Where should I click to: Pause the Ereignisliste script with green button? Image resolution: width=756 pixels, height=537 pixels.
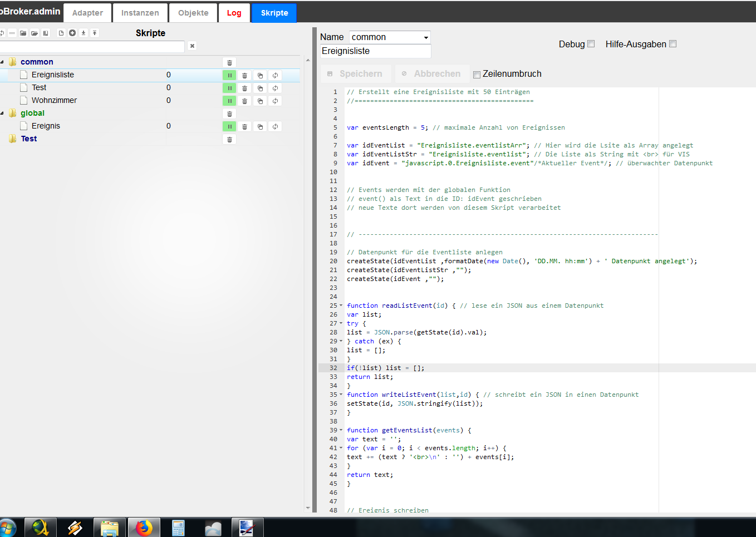click(x=229, y=75)
